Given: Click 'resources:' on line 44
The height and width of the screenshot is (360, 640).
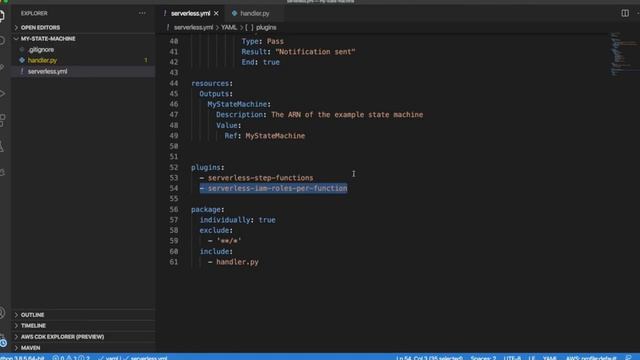Looking at the screenshot, I should pyautogui.click(x=212, y=83).
